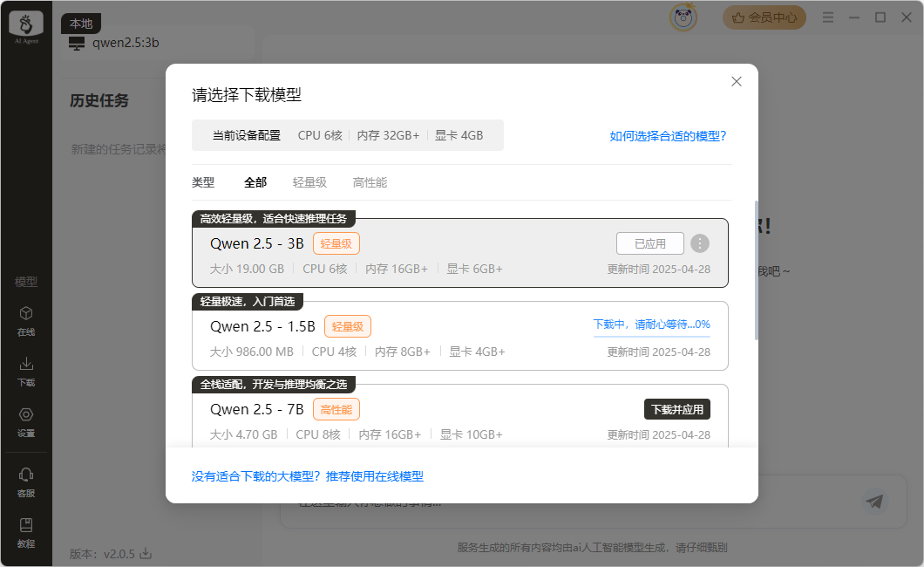Click the 内存 32GB+ device spec

coord(388,135)
